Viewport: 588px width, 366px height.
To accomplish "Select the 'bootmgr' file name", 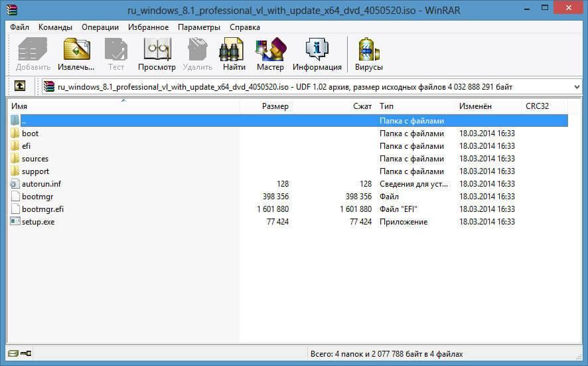I will (x=38, y=197).
